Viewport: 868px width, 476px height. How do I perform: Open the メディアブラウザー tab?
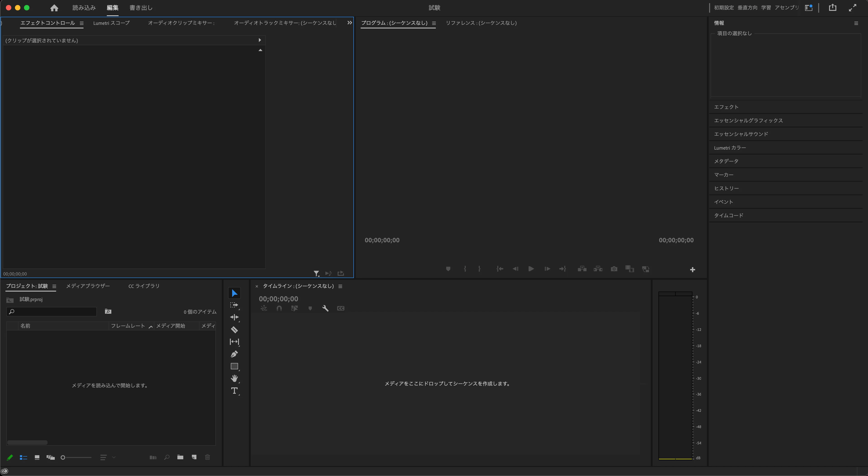click(88, 286)
